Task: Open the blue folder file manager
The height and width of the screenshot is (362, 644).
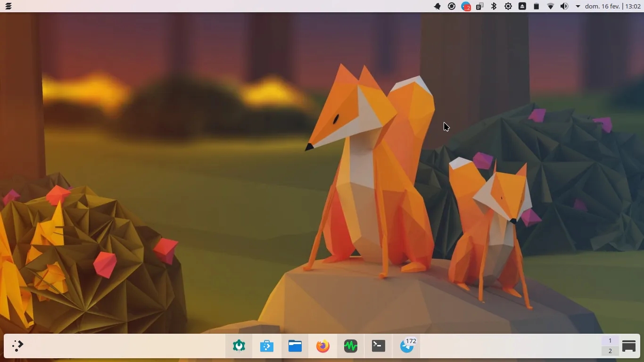Action: click(295, 346)
